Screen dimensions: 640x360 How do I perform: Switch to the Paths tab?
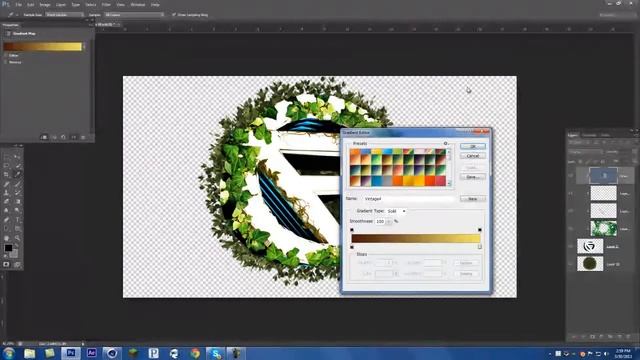tap(605, 135)
